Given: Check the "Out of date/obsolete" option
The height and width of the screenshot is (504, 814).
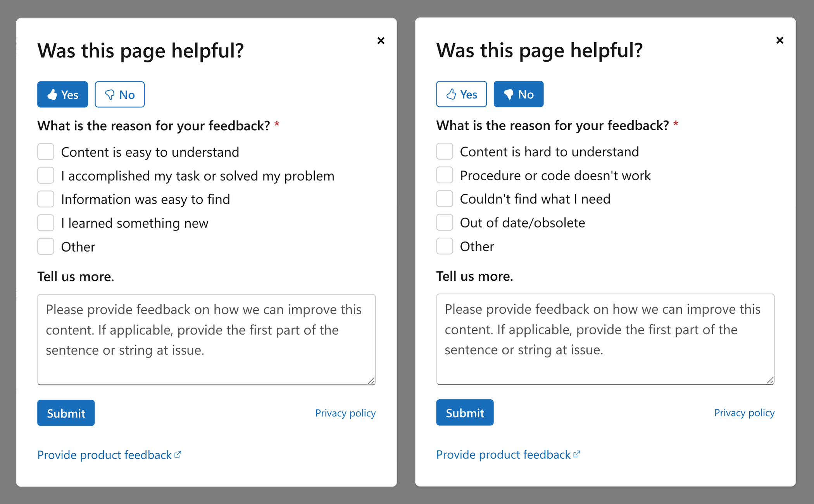Looking at the screenshot, I should tap(445, 223).
